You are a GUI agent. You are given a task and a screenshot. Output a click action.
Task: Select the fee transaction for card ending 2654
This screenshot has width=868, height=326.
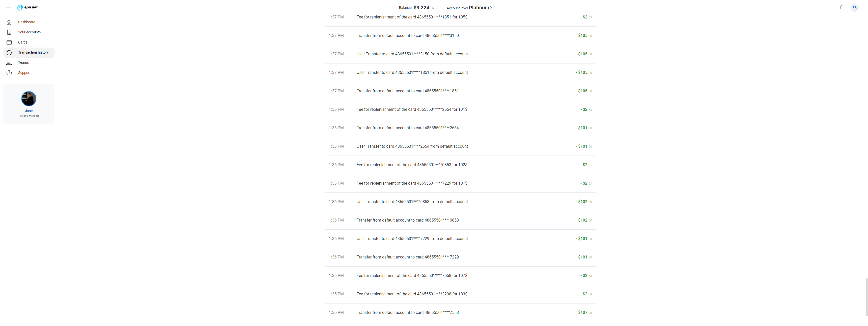[460, 109]
